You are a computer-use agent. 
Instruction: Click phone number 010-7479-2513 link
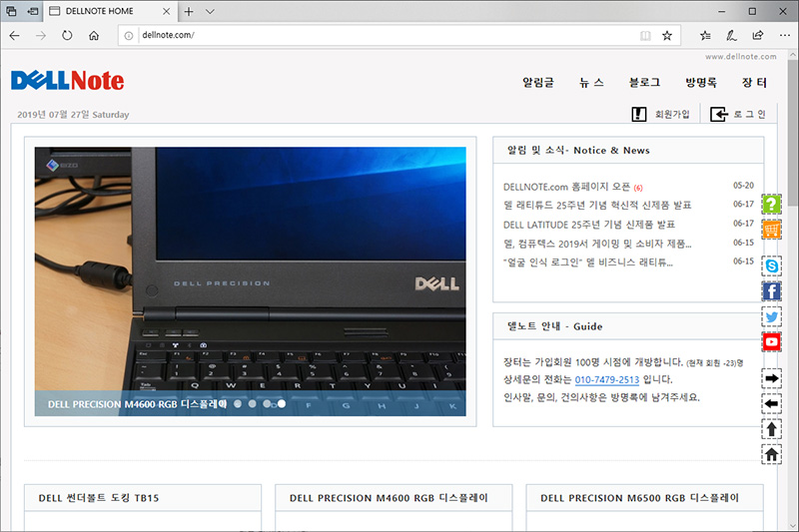pos(607,379)
